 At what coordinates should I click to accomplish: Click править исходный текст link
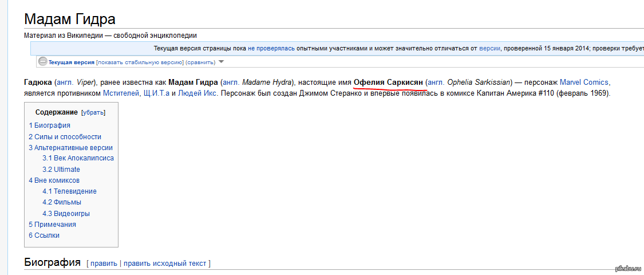[x=165, y=264]
